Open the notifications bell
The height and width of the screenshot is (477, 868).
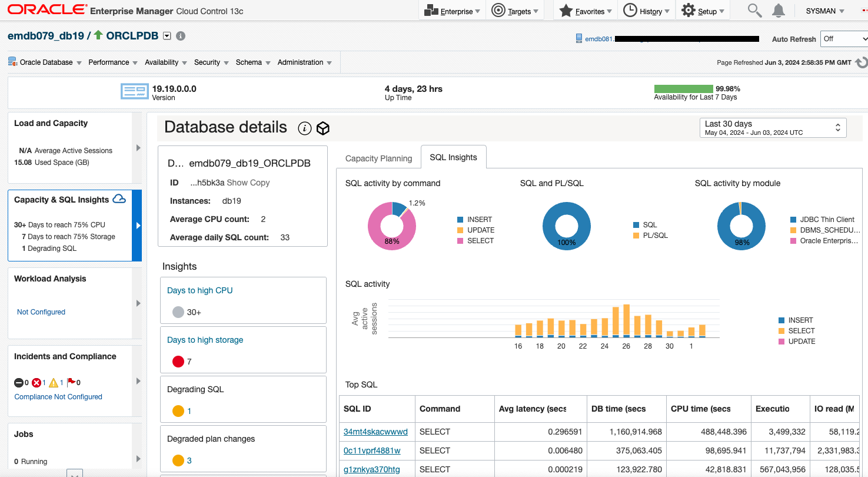[779, 11]
